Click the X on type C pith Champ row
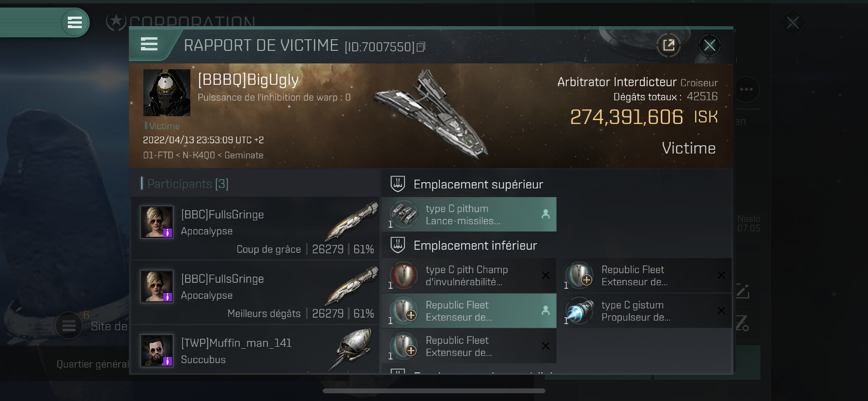 tap(545, 275)
